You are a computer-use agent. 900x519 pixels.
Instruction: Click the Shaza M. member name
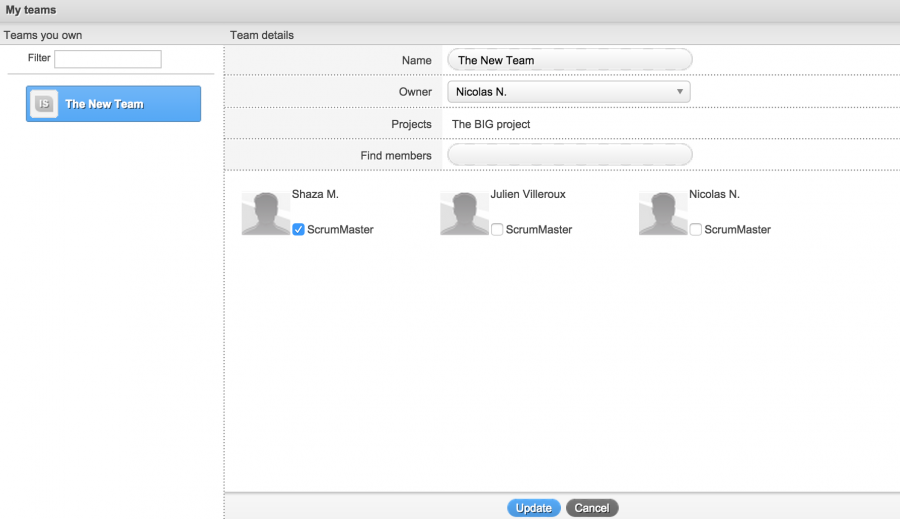pos(315,194)
